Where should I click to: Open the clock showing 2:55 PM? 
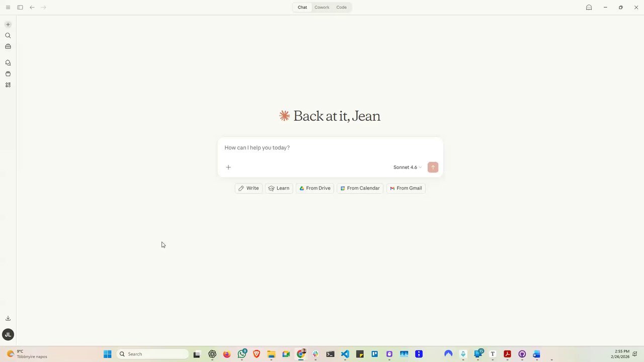(x=621, y=354)
